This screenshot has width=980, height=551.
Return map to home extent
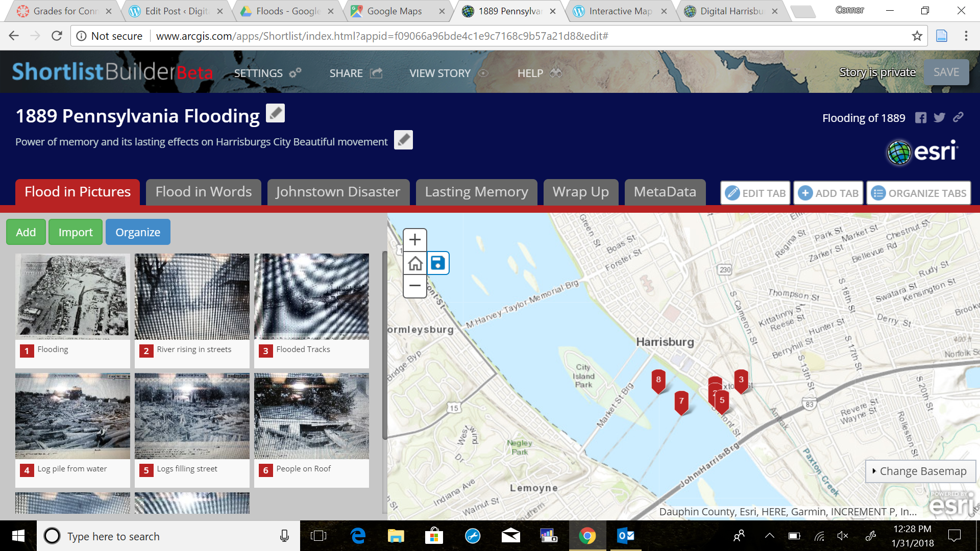click(415, 263)
